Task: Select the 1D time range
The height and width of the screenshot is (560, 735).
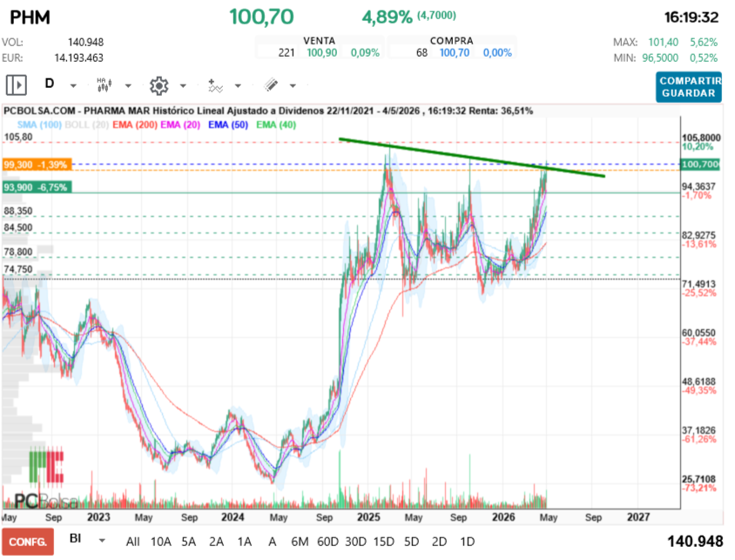Action: tap(467, 542)
